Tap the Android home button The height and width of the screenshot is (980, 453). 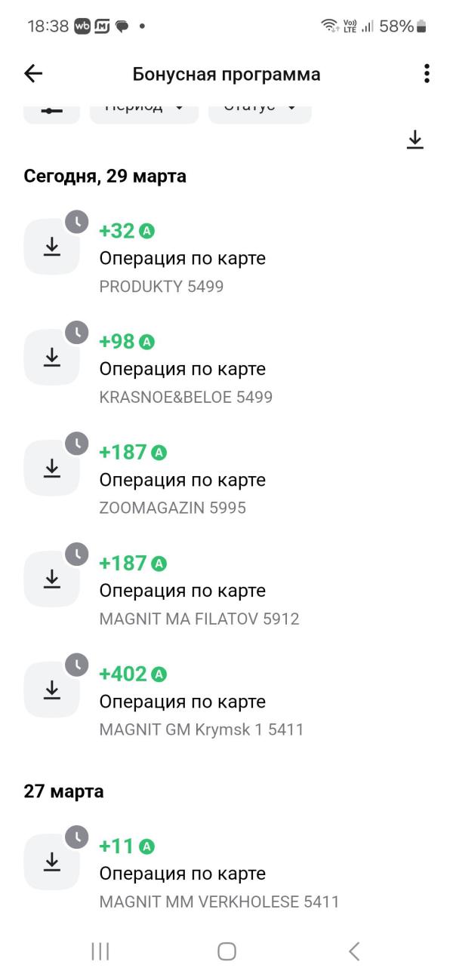(226, 951)
